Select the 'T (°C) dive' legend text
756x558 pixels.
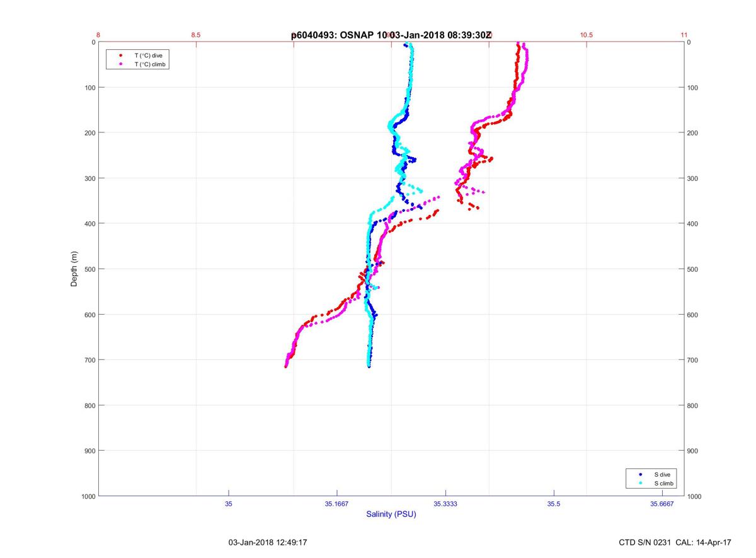(149, 55)
